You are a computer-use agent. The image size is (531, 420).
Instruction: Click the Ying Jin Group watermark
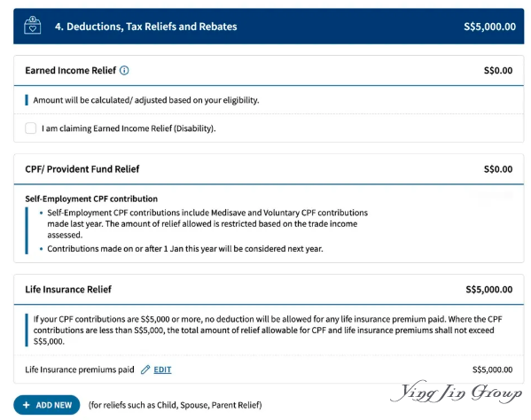tap(456, 392)
